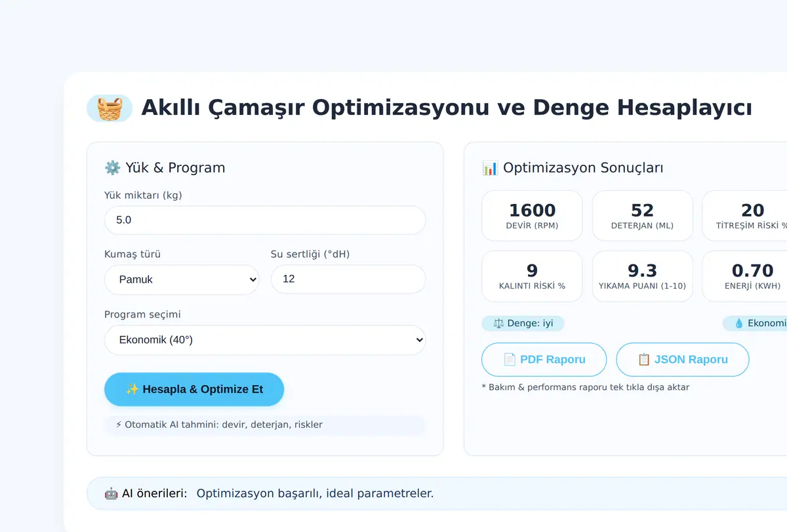Click the laundry basket logo icon
Viewport: 787px width, 532px height.
tap(110, 108)
